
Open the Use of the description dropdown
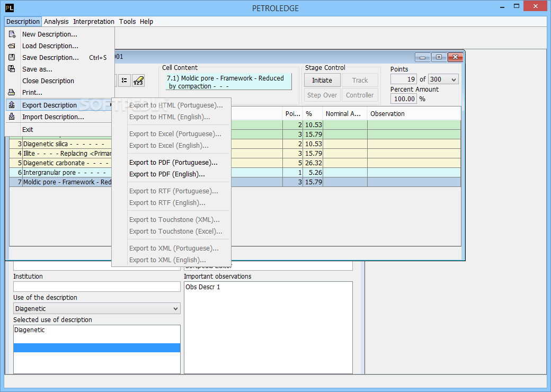(x=96, y=308)
